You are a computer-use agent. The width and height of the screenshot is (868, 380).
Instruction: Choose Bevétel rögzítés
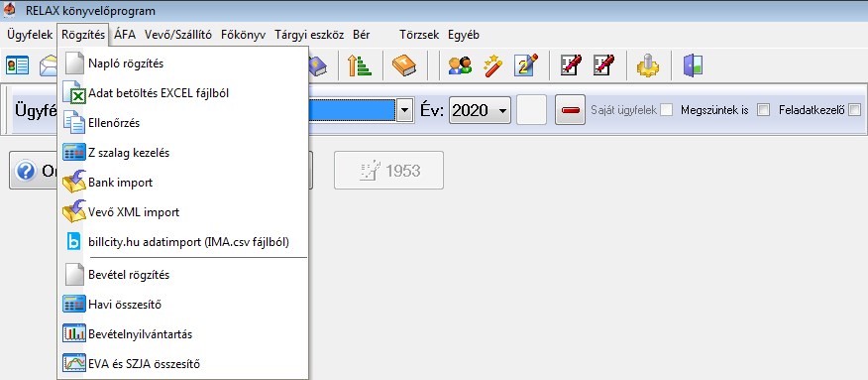[182, 275]
